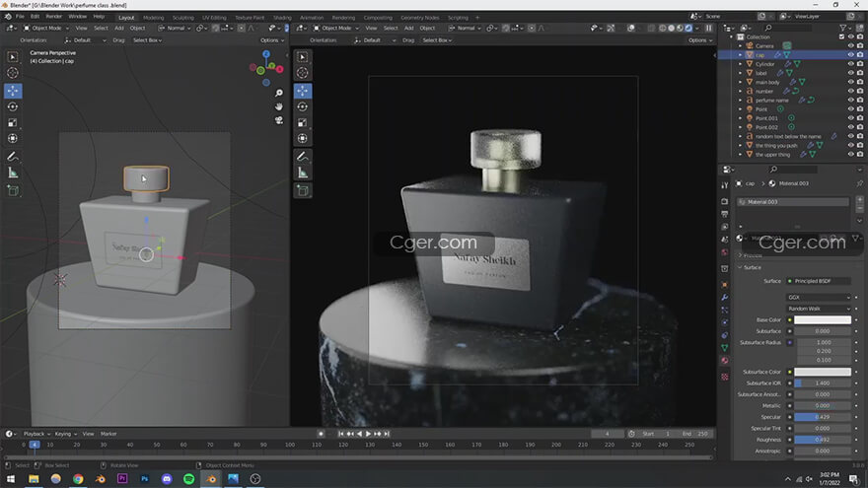Disable render camera icon for cap
Image resolution: width=868 pixels, height=488 pixels.
click(860, 55)
